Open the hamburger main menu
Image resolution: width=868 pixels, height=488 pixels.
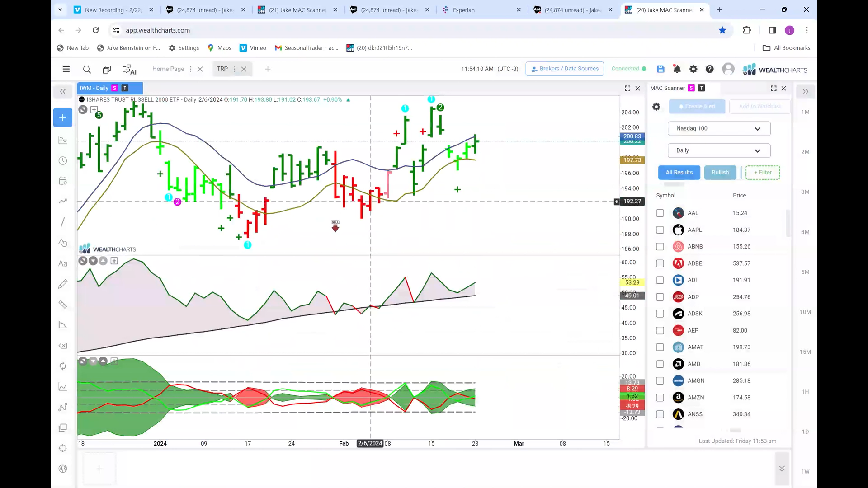[x=66, y=69]
